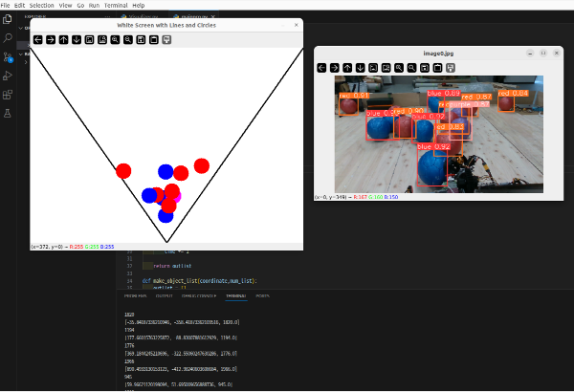Switch to the Output panel tab
Viewport: 574px width, 392px height.
coord(166,296)
